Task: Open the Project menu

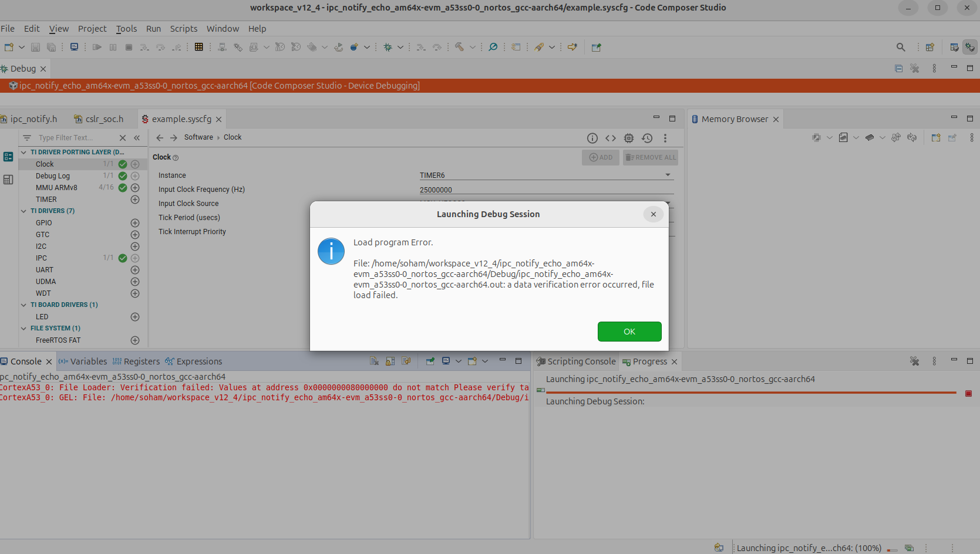Action: point(92,29)
